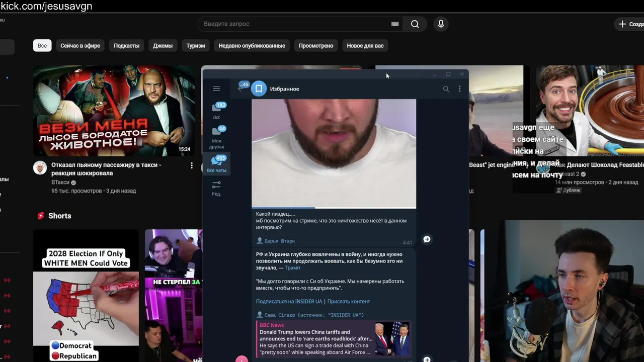Click the Прислать контент link

point(348,301)
